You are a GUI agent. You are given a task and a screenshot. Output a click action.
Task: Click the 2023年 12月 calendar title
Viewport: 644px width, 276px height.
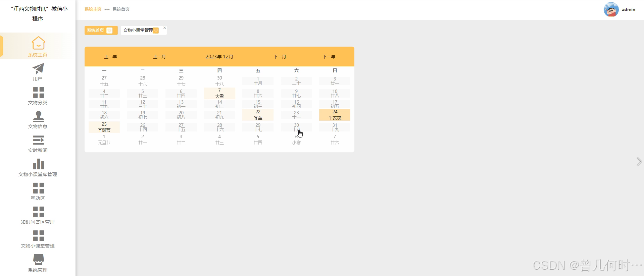[x=219, y=57]
